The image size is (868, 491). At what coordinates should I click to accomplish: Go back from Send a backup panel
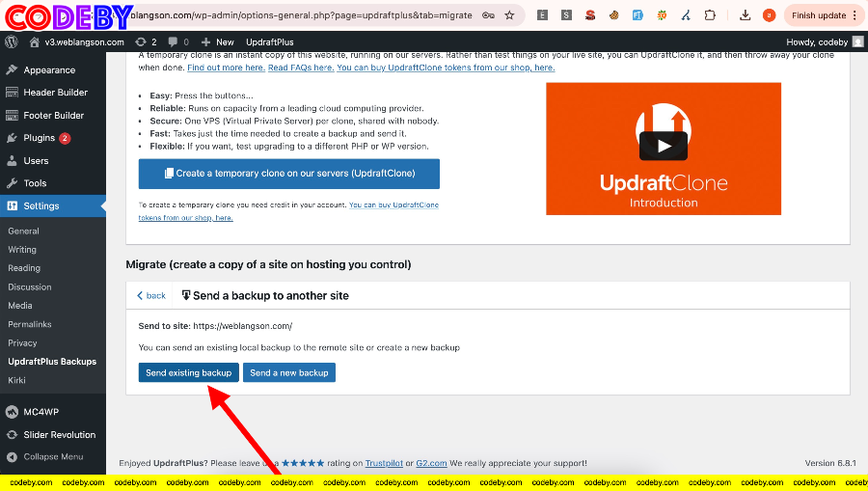point(151,295)
